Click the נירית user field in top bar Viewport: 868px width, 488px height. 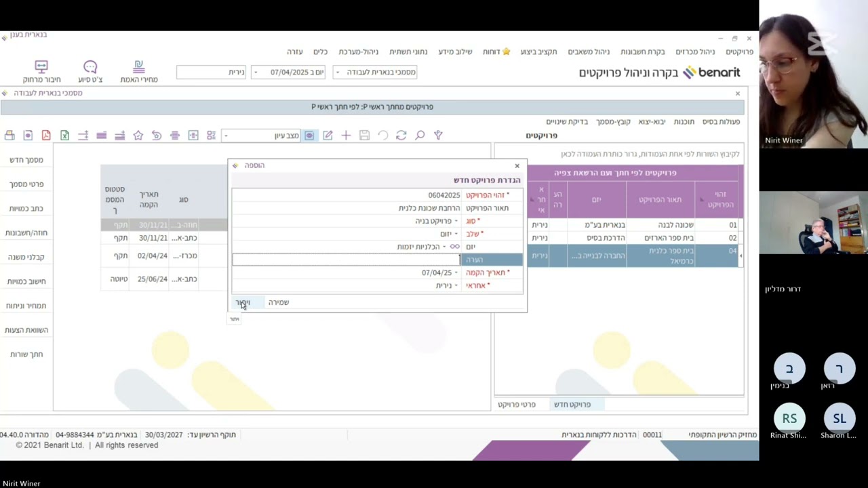(x=212, y=72)
